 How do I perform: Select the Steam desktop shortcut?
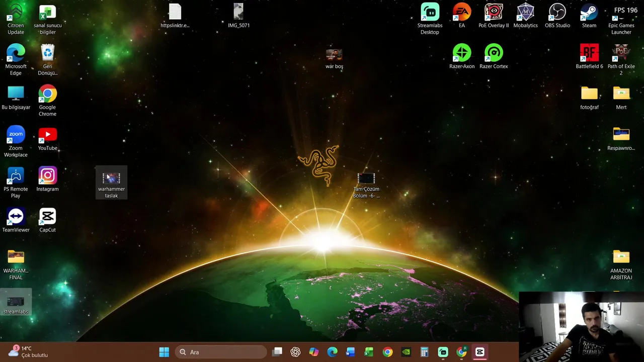point(589,16)
